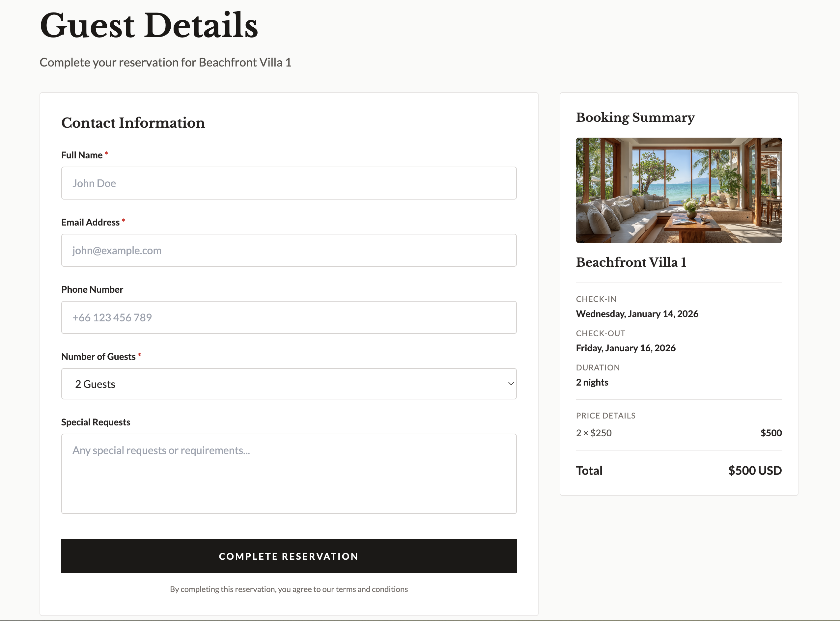Click the check-in date Wednesday, January 14
Screen dimensions: 840x621
click(x=637, y=314)
